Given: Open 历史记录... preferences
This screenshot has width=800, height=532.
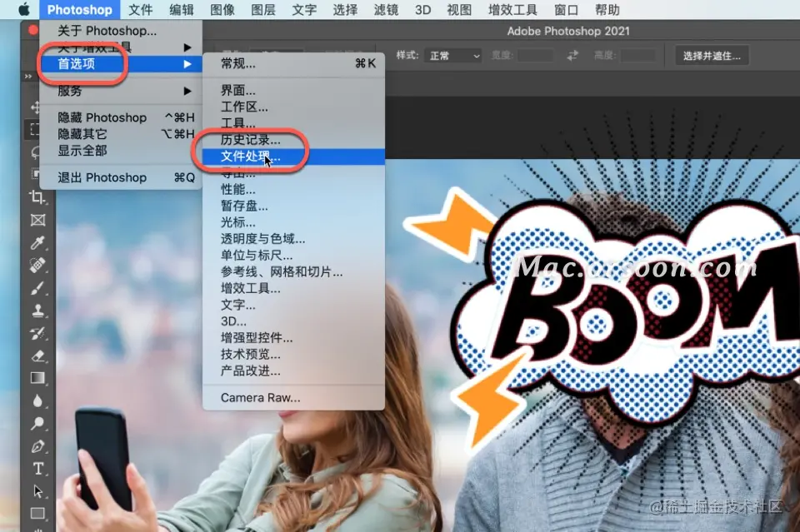Looking at the screenshot, I should pos(293,140).
